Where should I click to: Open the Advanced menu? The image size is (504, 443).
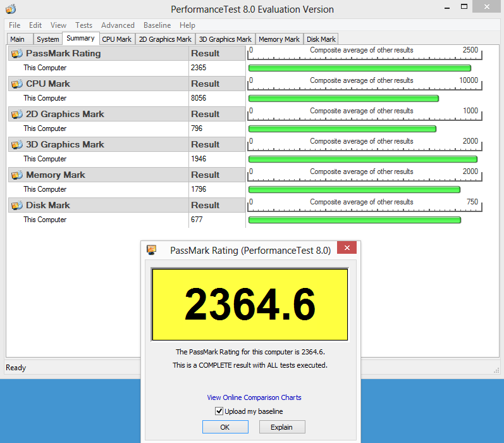click(118, 25)
